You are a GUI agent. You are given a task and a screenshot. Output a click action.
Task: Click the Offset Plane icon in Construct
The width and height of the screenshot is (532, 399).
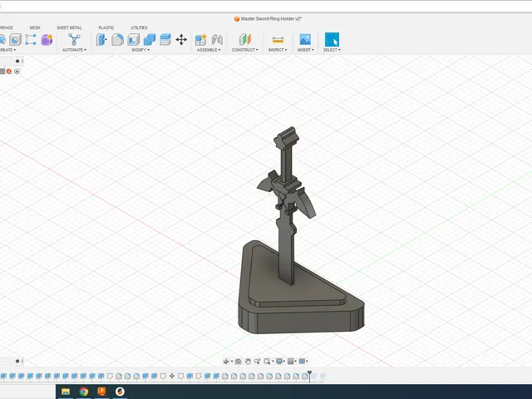click(x=245, y=40)
